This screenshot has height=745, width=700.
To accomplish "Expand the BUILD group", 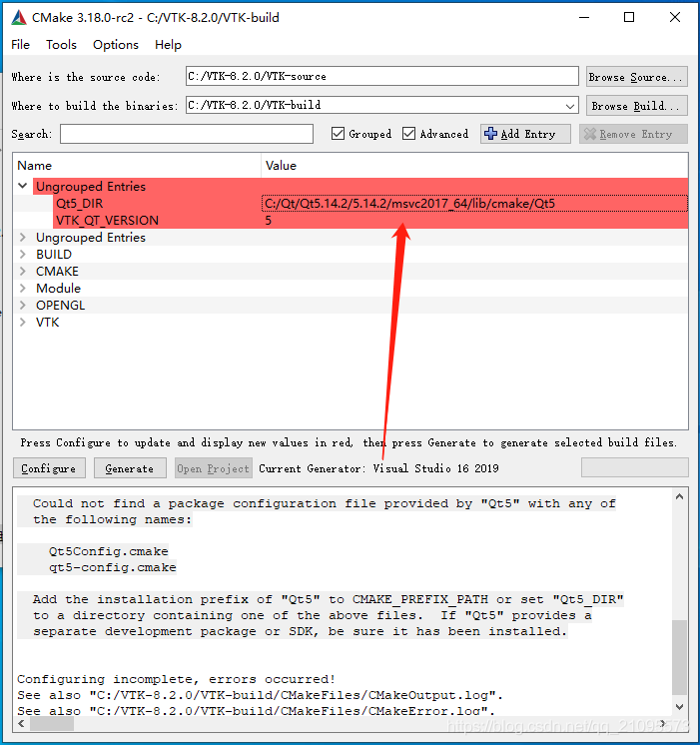I will pyautogui.click(x=22, y=255).
